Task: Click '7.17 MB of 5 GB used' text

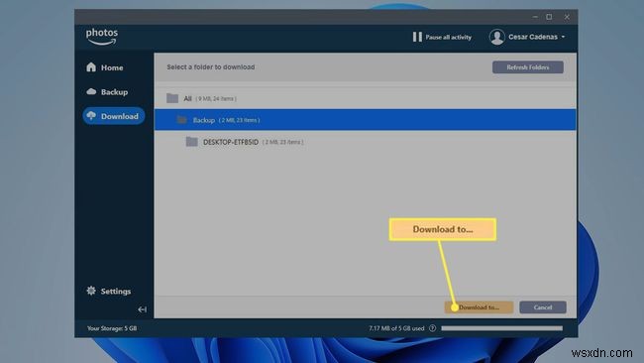Action: point(396,328)
